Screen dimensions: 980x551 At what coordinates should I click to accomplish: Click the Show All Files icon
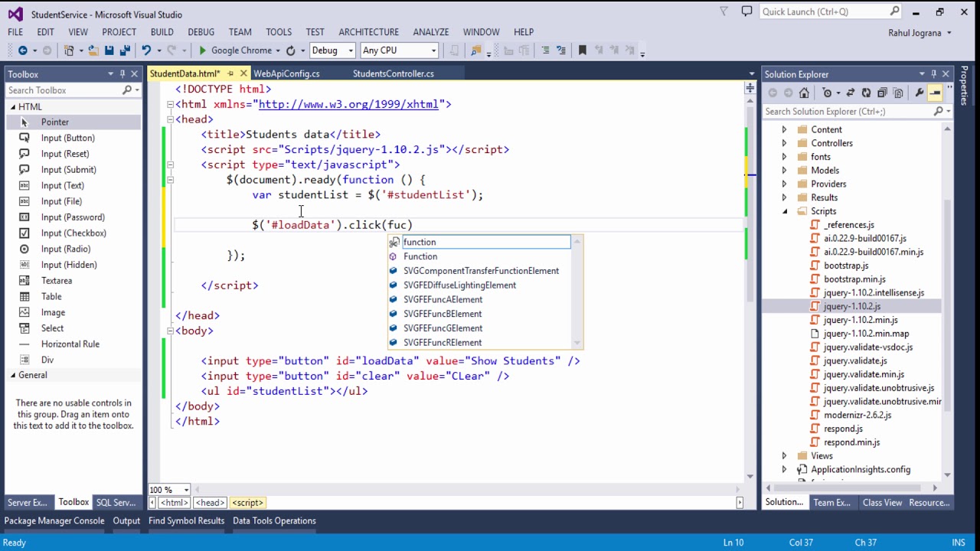(898, 93)
